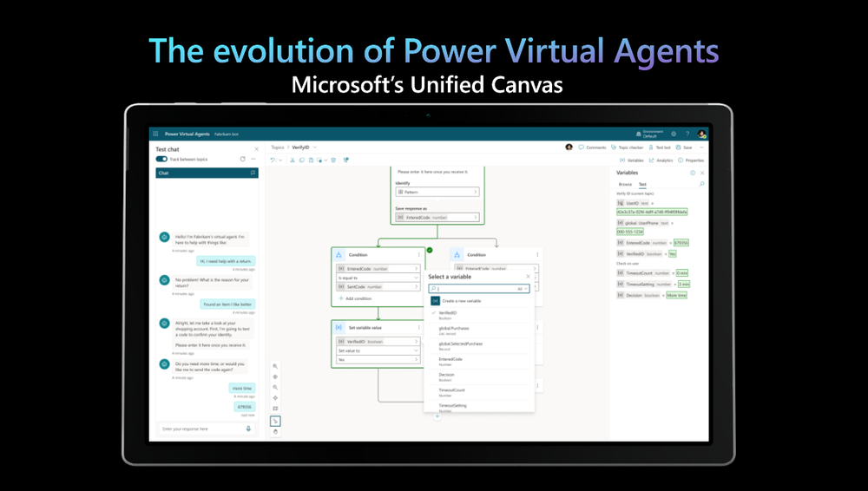
Task: Paste node from the toolbar
Action: tap(311, 160)
